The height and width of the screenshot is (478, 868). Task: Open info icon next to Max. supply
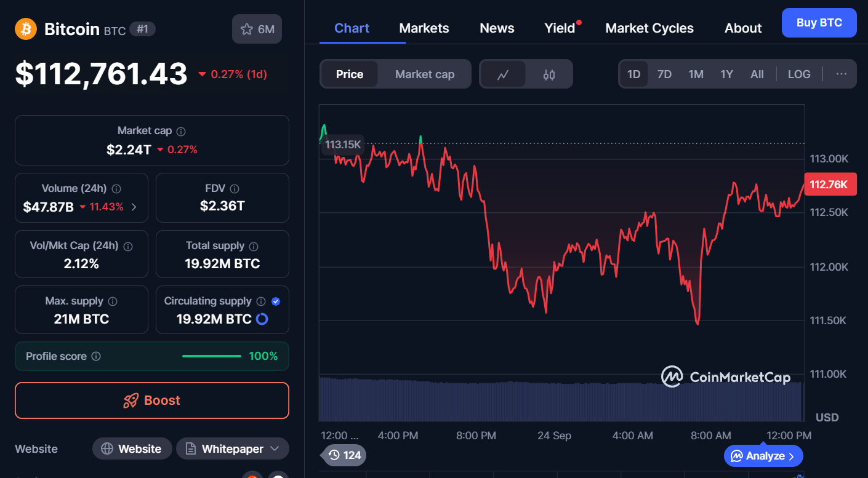[113, 301]
